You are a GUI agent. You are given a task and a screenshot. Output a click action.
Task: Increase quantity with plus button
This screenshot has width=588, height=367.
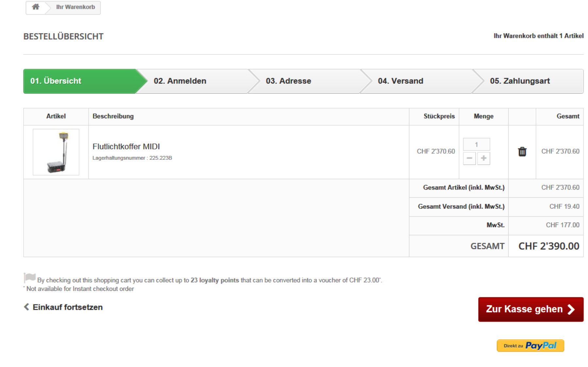[483, 158]
